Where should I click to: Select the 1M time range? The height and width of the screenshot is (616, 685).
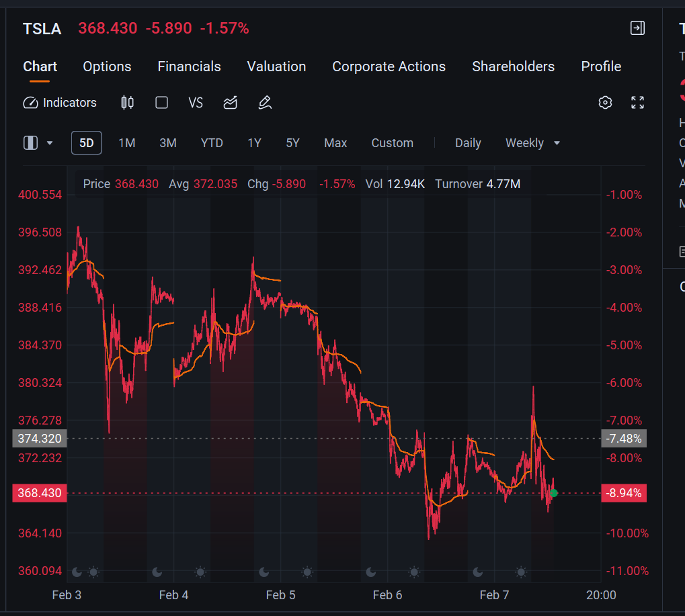(x=126, y=143)
